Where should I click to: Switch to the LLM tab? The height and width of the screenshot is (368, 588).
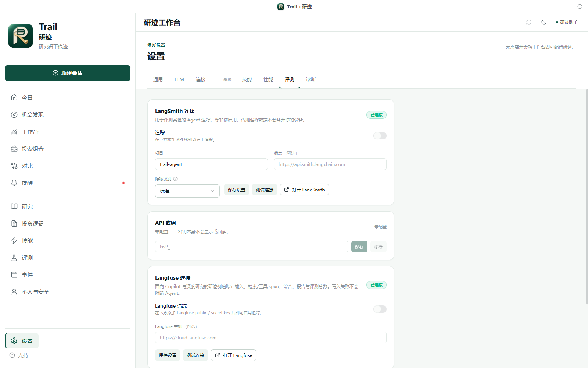[179, 79]
